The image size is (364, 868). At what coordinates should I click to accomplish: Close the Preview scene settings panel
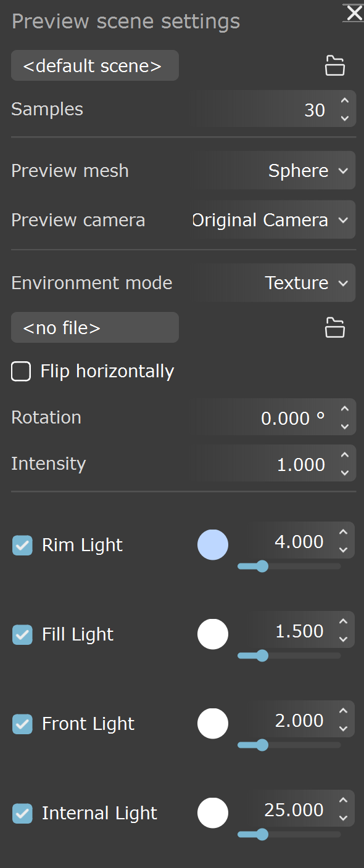[354, 12]
